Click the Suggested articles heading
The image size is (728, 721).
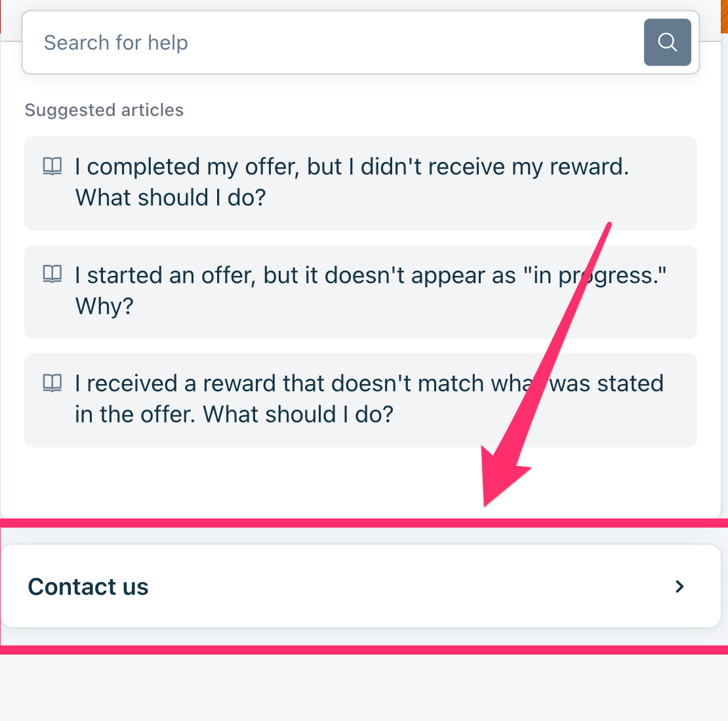coord(104,110)
